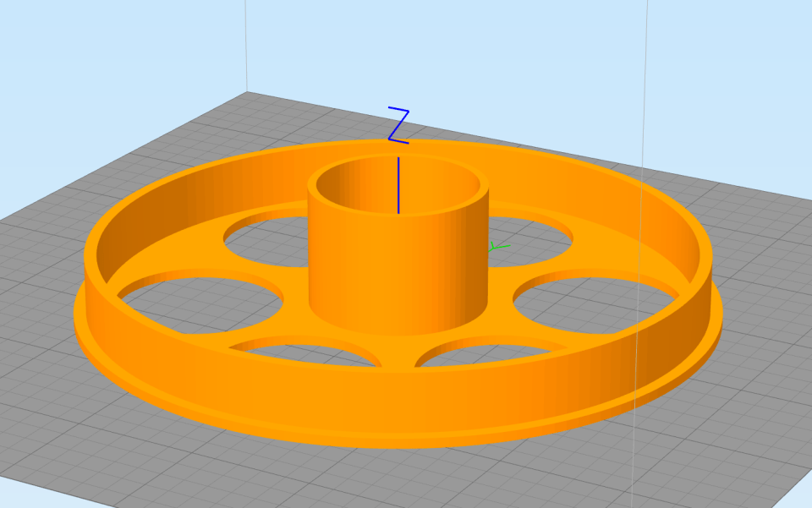Click the front-left circular hole
Screen dimensions: 812x508
(x=306, y=352)
